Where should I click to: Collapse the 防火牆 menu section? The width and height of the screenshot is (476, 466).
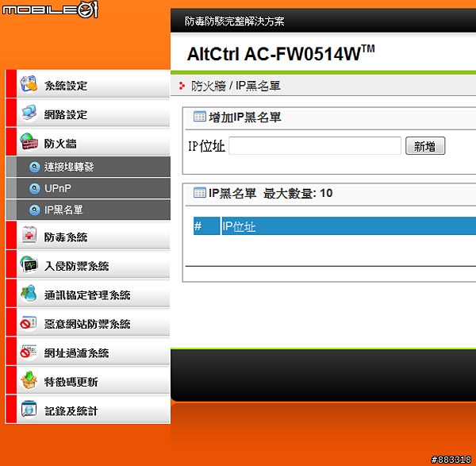[x=88, y=141]
